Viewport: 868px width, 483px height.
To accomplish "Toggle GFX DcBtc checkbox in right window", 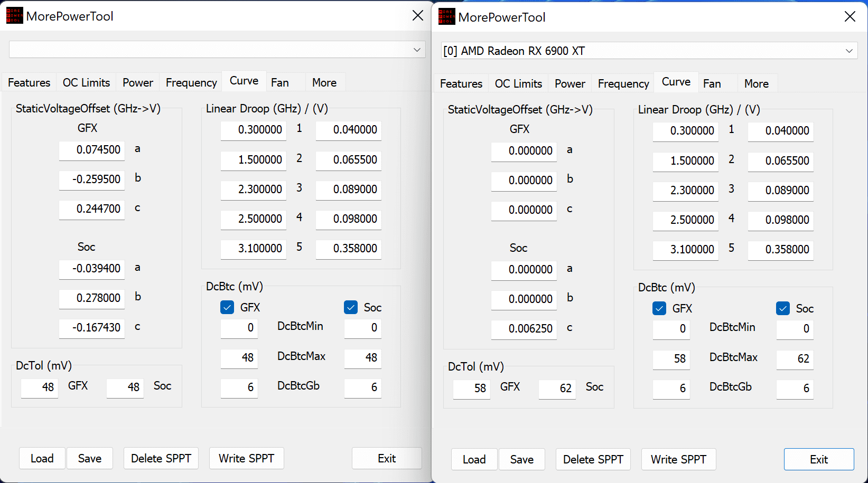I will tap(659, 308).
